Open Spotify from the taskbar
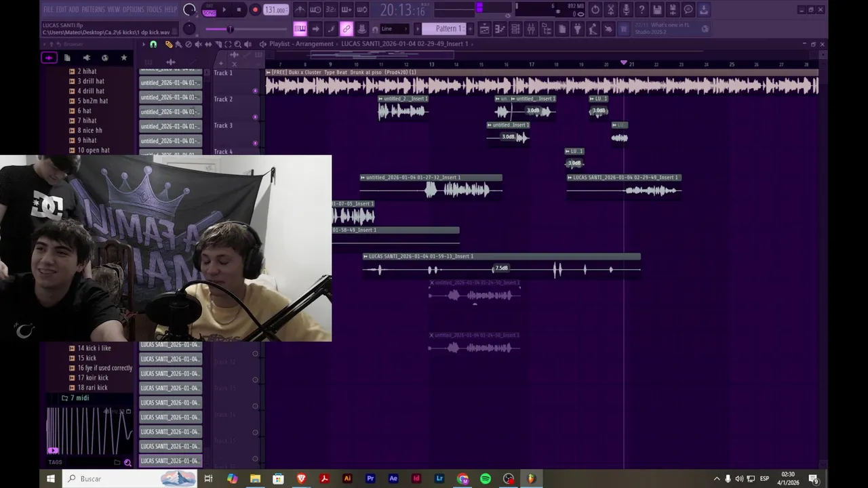This screenshot has width=868, height=488. pyautogui.click(x=486, y=479)
